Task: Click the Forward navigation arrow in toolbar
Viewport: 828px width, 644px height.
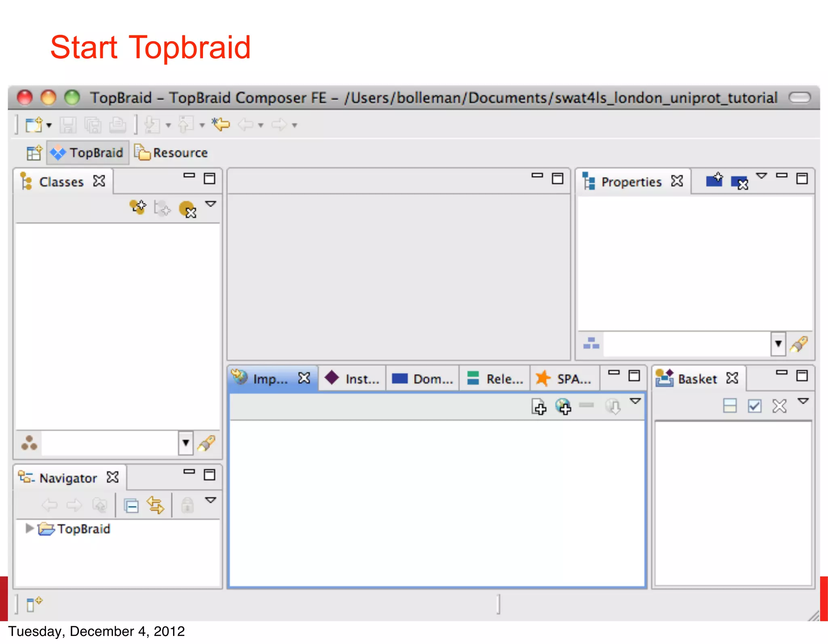Action: [279, 125]
